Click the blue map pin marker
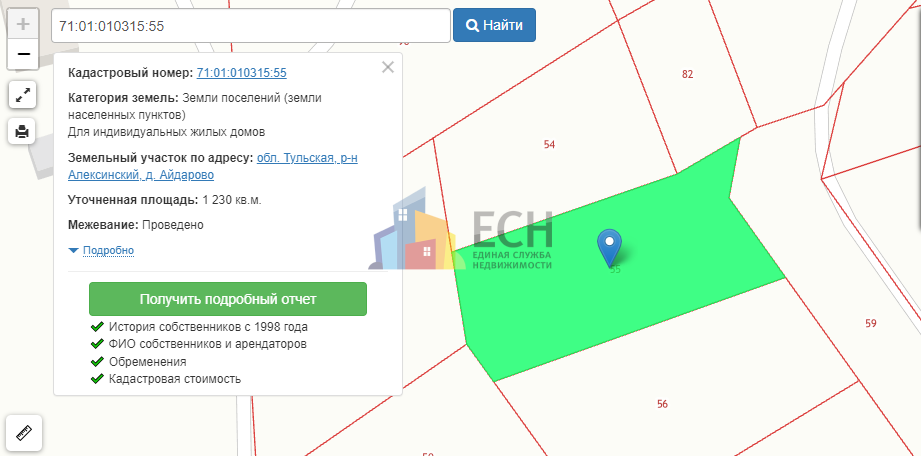 pyautogui.click(x=610, y=247)
